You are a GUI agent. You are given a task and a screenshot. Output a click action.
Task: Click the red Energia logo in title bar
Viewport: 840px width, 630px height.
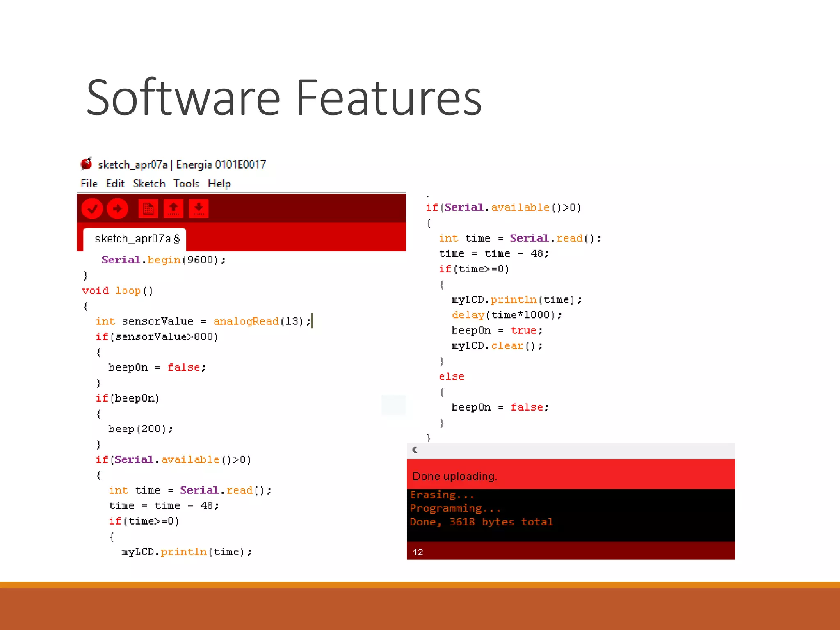(87, 164)
